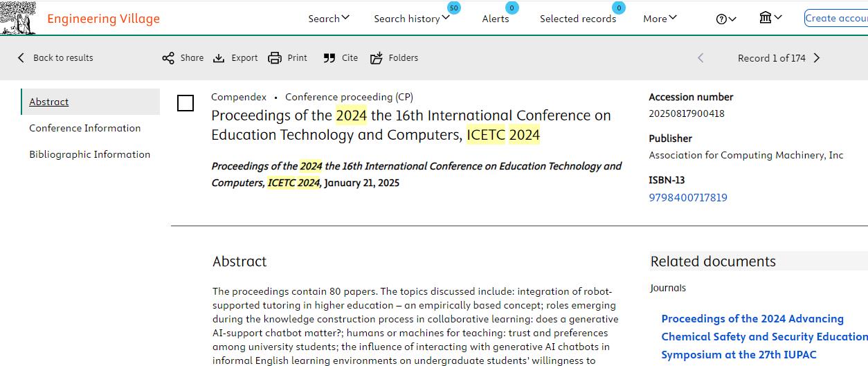Click the Alerts count badge
The height and width of the screenshot is (366, 868).
pyautogui.click(x=512, y=8)
